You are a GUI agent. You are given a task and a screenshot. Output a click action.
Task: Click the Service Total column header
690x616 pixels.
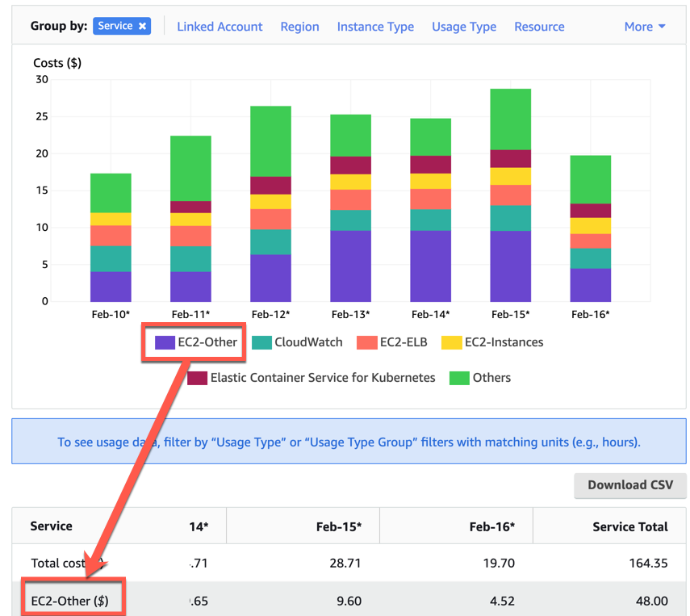(630, 526)
